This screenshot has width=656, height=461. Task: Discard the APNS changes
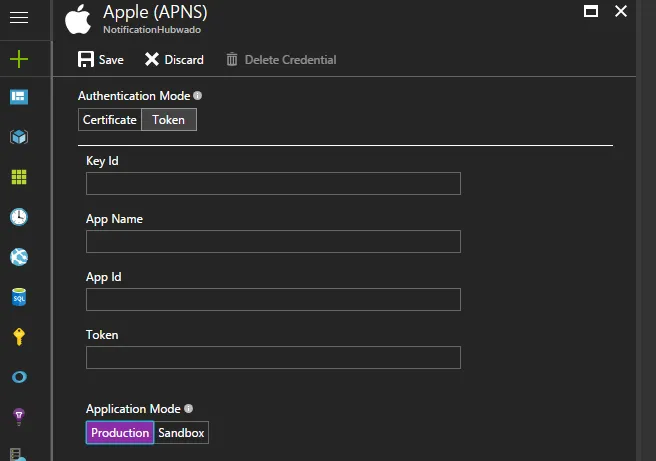(x=174, y=59)
